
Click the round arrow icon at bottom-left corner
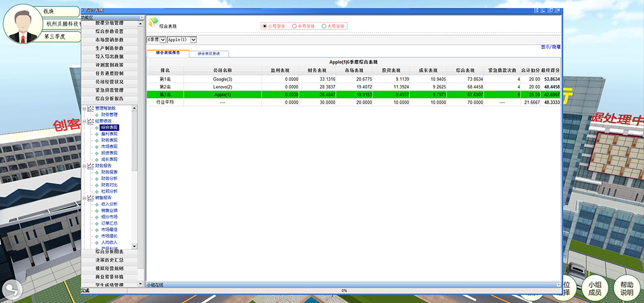11,290
